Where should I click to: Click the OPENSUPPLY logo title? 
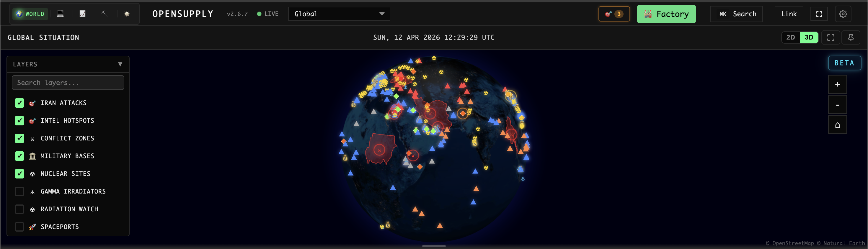tap(183, 14)
